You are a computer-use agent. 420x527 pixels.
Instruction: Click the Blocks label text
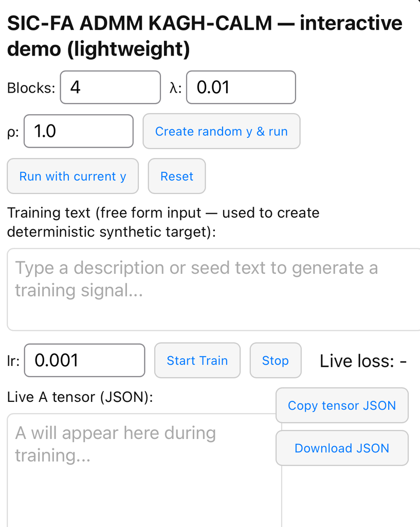pyautogui.click(x=31, y=88)
